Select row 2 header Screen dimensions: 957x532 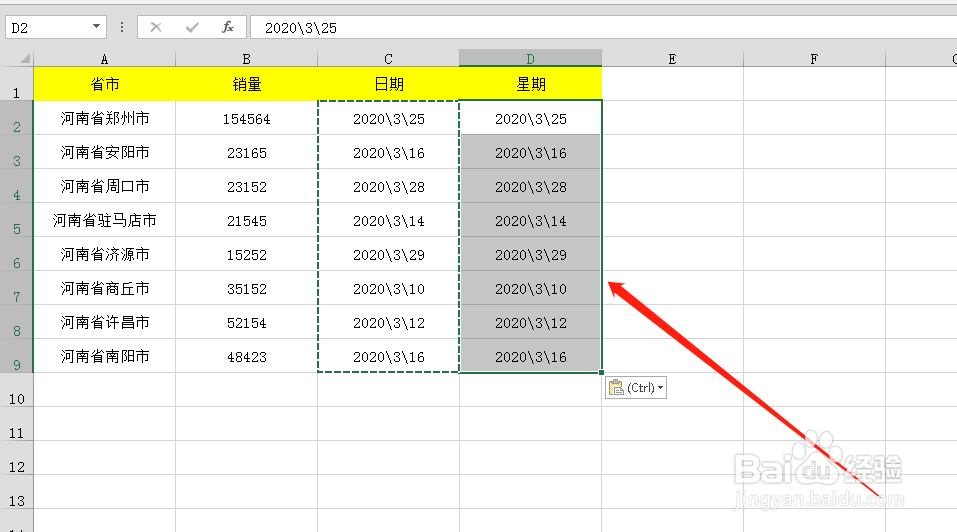tap(16, 118)
